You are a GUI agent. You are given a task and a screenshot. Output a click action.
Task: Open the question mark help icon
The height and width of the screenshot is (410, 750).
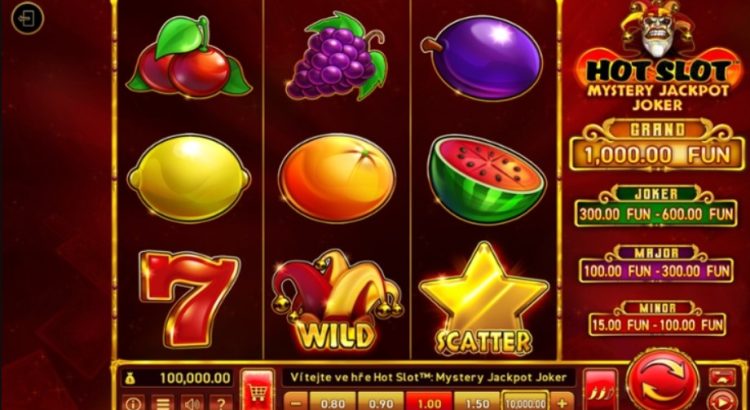pyautogui.click(x=221, y=403)
